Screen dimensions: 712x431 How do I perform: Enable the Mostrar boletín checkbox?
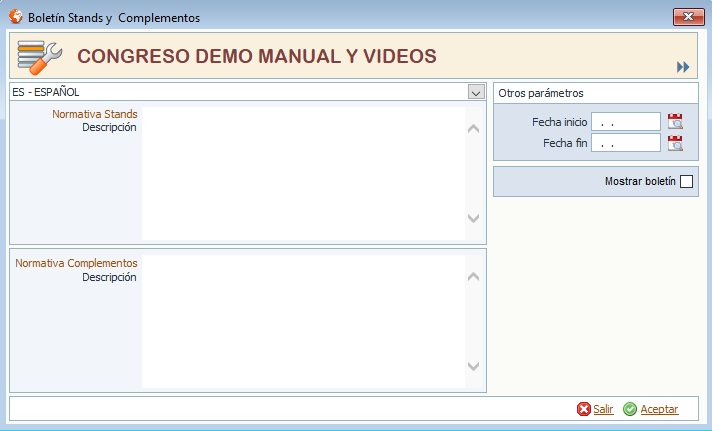[687, 181]
